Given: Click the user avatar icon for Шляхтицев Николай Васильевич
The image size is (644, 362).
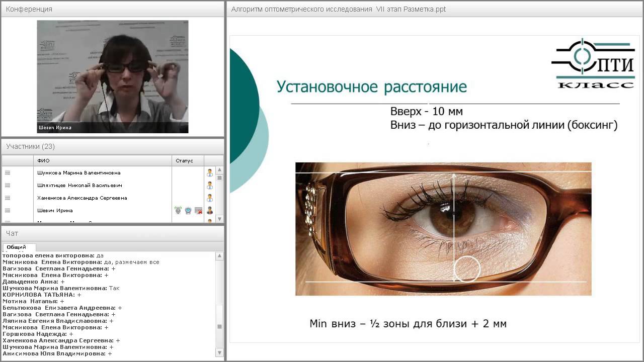Looking at the screenshot, I should click(210, 186).
